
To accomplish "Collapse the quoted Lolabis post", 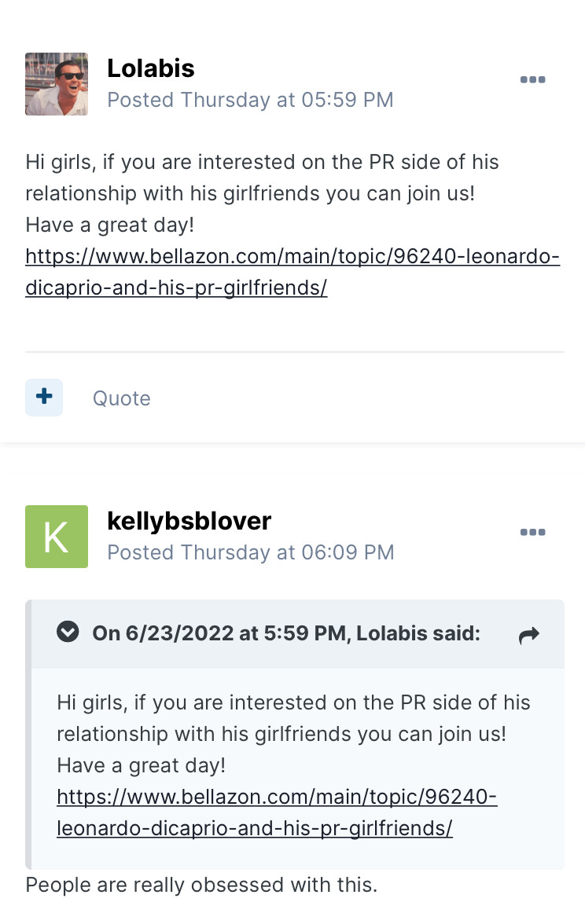I will (68, 632).
